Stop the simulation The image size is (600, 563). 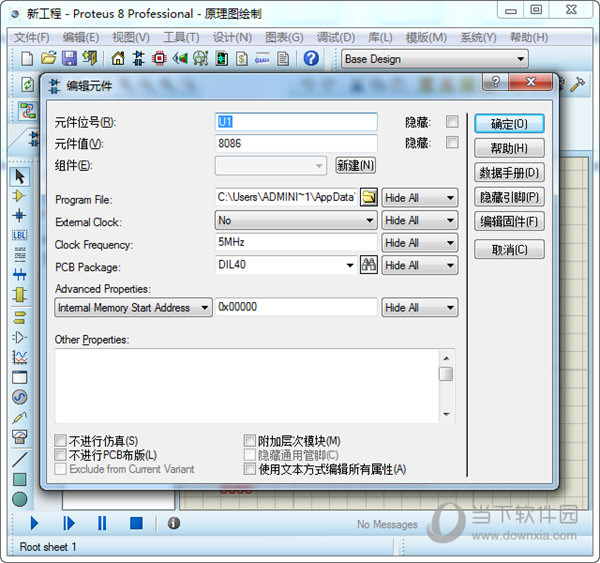[x=136, y=523]
